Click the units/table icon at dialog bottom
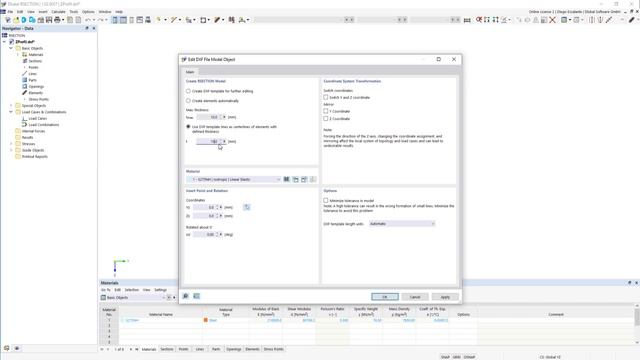This screenshot has width=640, height=360. click(196, 296)
